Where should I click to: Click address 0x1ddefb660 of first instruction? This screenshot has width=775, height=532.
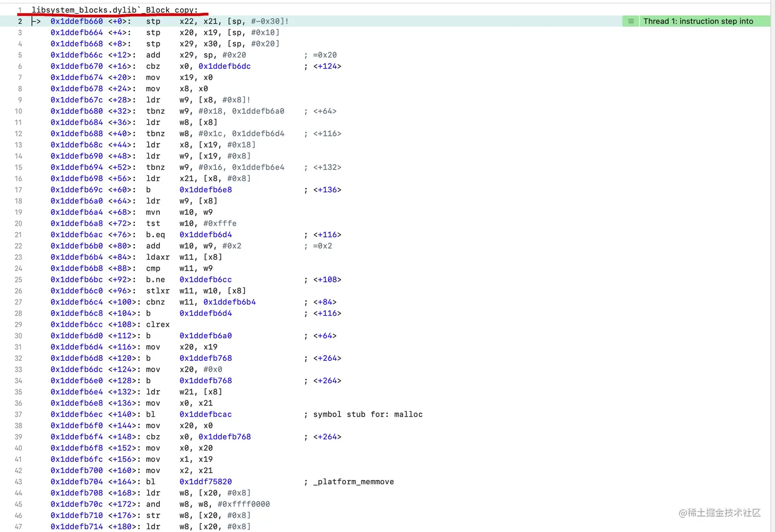tap(76, 21)
